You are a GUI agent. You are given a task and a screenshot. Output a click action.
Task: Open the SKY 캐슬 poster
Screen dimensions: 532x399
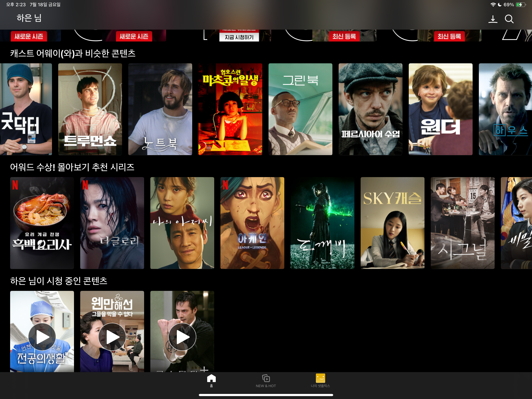[x=393, y=223]
